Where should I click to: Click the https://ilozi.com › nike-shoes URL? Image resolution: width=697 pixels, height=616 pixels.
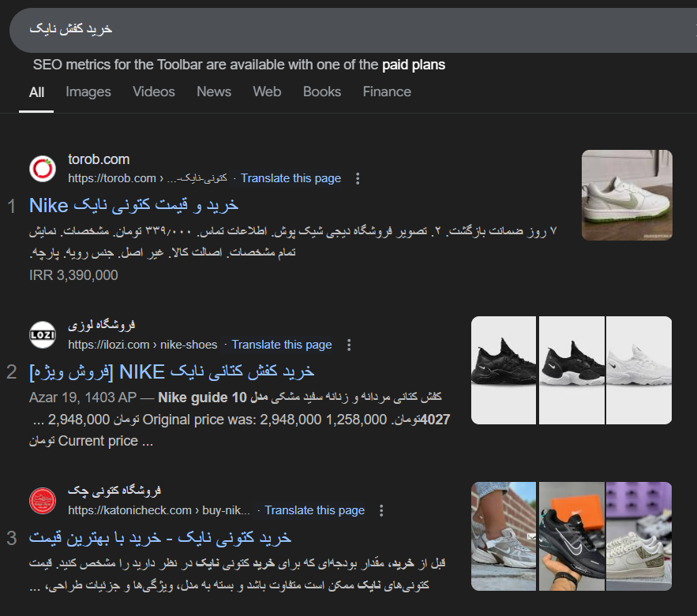click(143, 345)
